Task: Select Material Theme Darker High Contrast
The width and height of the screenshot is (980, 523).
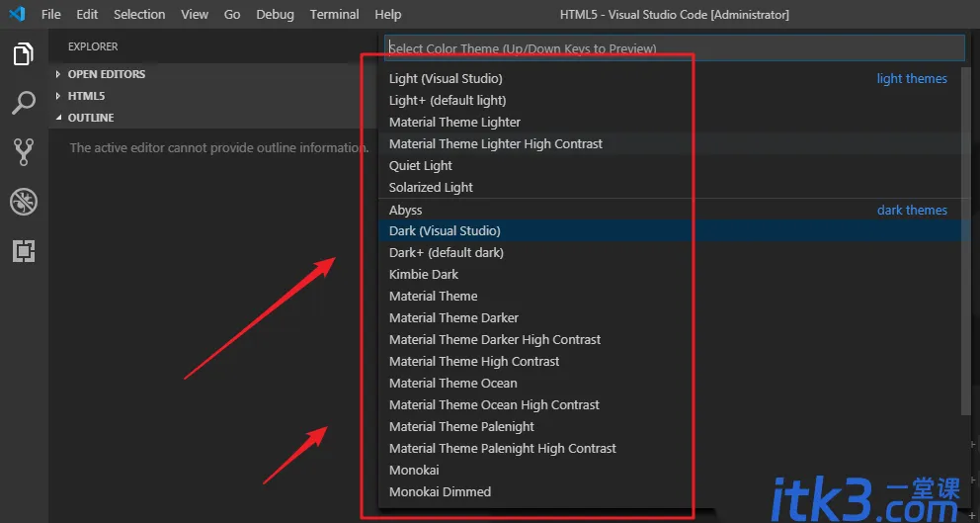Action: pos(671,340)
